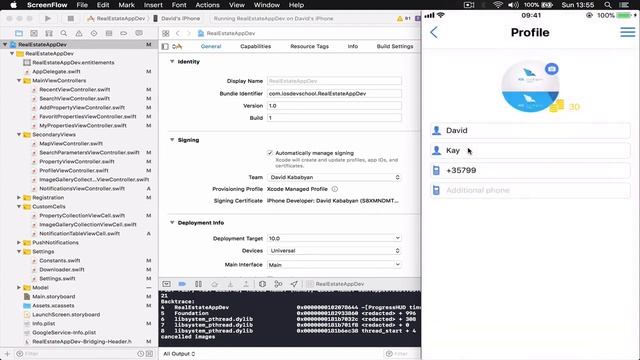640x360 pixels.
Task: Open the Debug navigator
Action: (109, 33)
